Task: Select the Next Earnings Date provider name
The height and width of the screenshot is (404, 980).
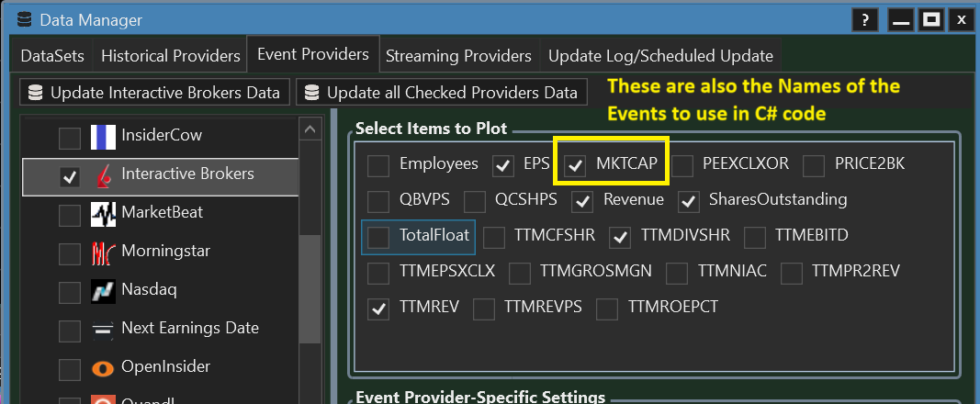Action: pos(190,328)
